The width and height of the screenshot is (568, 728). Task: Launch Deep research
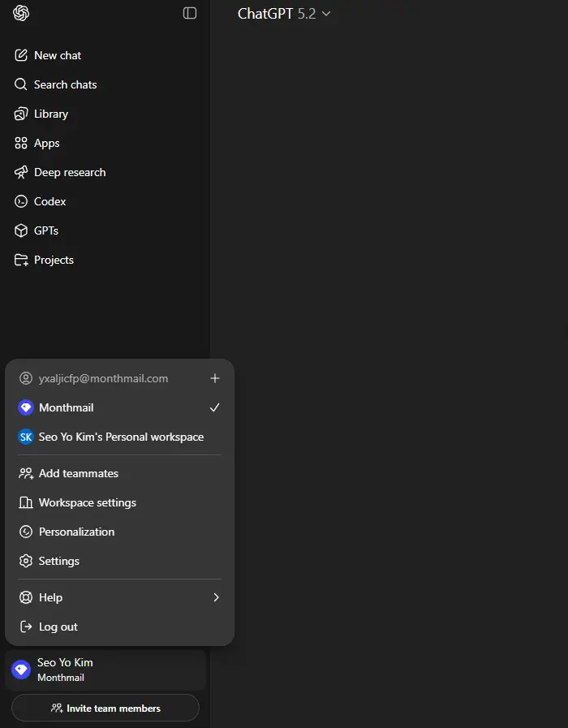click(x=105, y=172)
